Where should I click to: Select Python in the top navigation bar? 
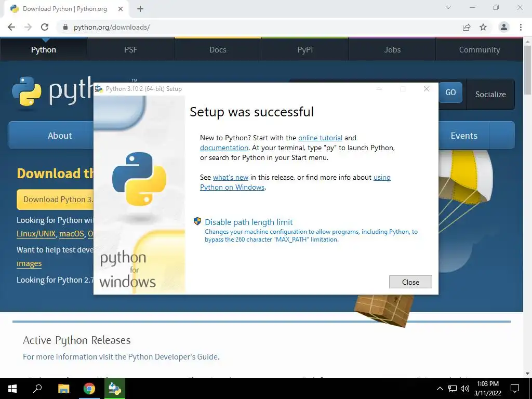coord(44,49)
